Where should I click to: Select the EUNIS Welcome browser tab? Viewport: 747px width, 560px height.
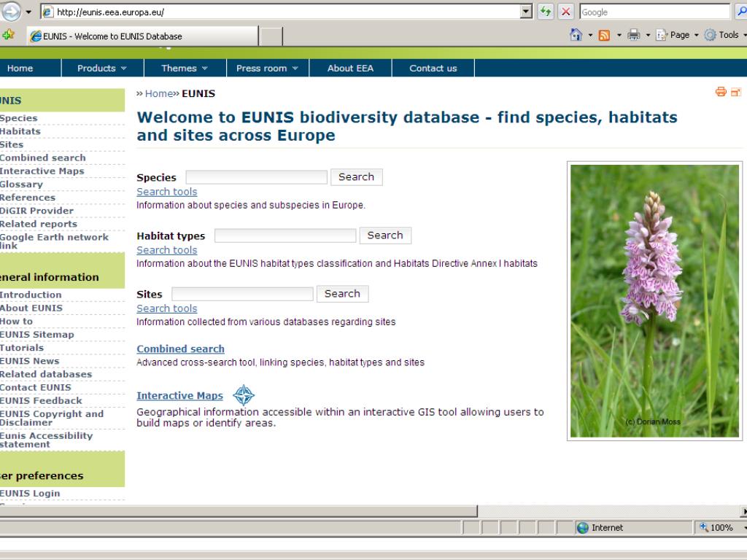click(142, 36)
